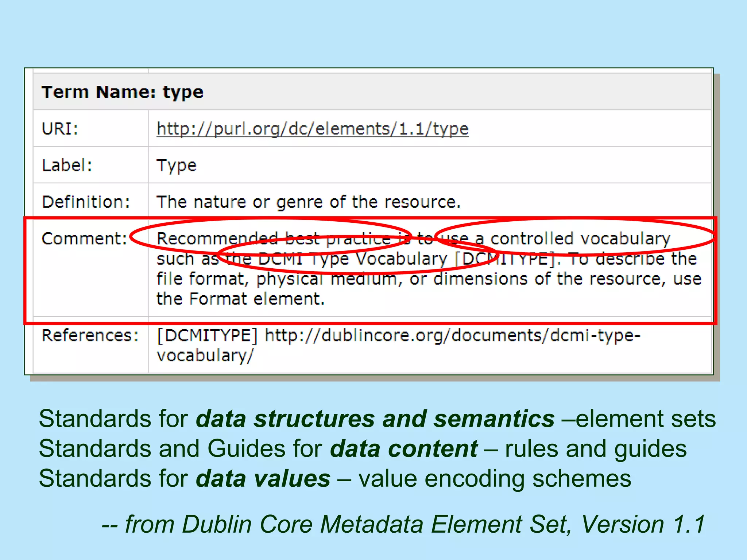Click the line 'Standards for data structures and semantics'
The image size is (747, 560).
pos(378,419)
